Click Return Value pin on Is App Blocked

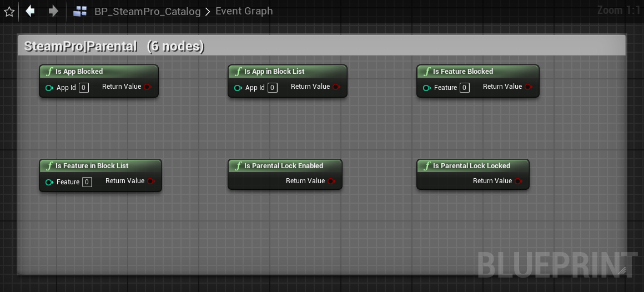[x=148, y=87]
